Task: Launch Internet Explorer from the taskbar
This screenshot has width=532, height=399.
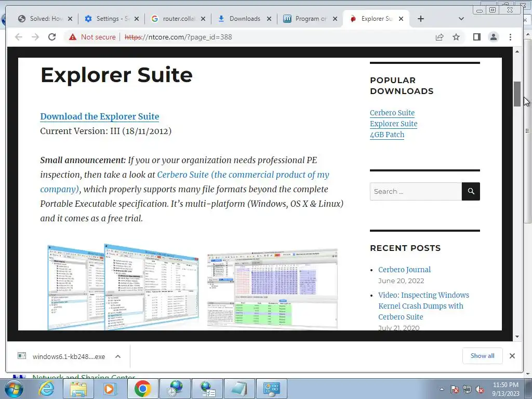Action: (x=46, y=389)
